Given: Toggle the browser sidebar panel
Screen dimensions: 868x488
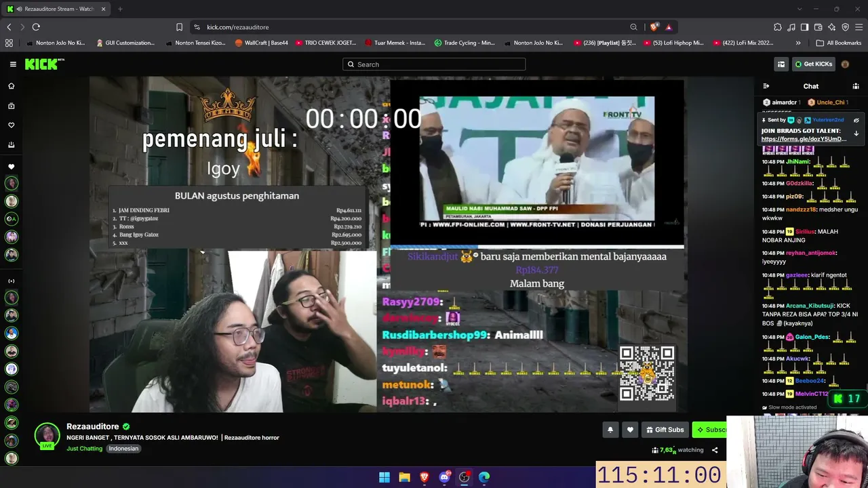Looking at the screenshot, I should click(x=804, y=27).
